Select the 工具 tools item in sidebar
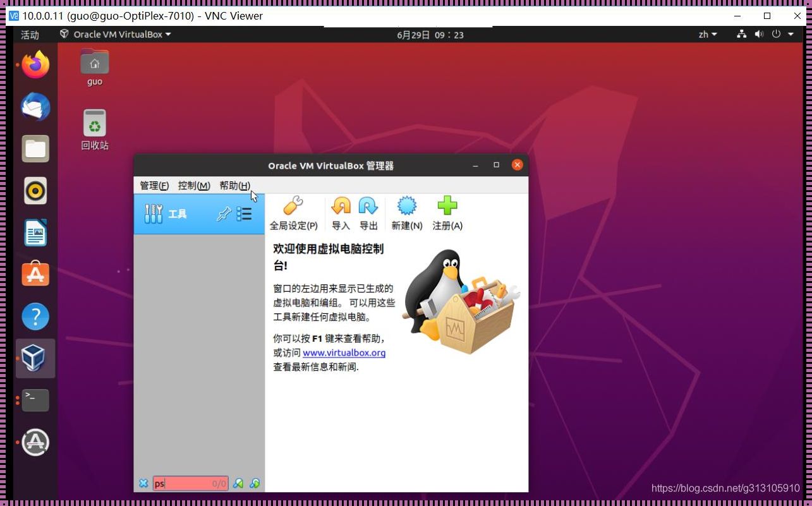Screen dimensions: 812x506 199,214
